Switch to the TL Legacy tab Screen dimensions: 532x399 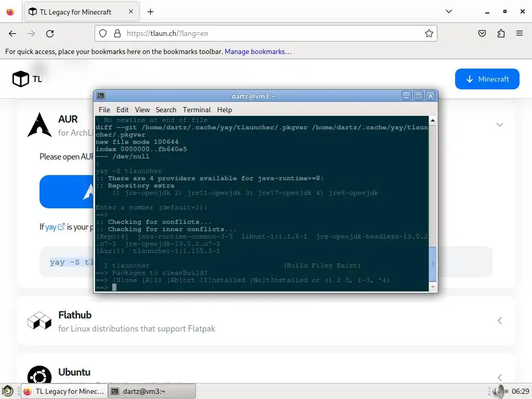[82, 12]
